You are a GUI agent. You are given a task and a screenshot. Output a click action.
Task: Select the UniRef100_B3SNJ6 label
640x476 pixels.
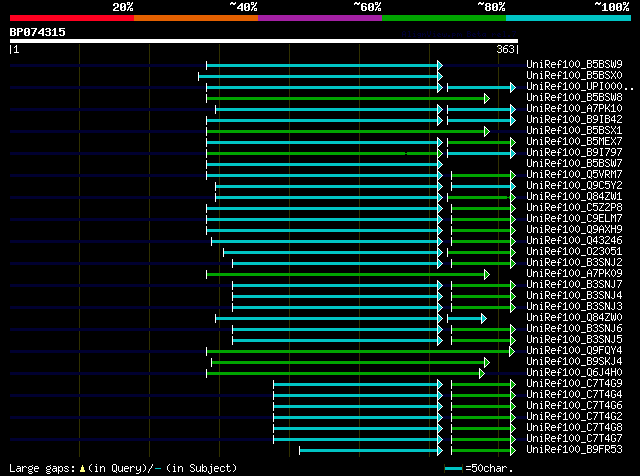tap(574, 329)
